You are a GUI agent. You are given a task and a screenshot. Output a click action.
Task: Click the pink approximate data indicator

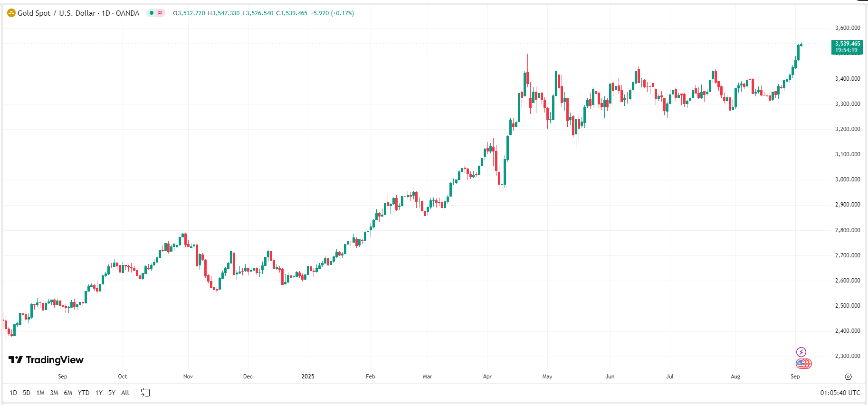tap(160, 13)
